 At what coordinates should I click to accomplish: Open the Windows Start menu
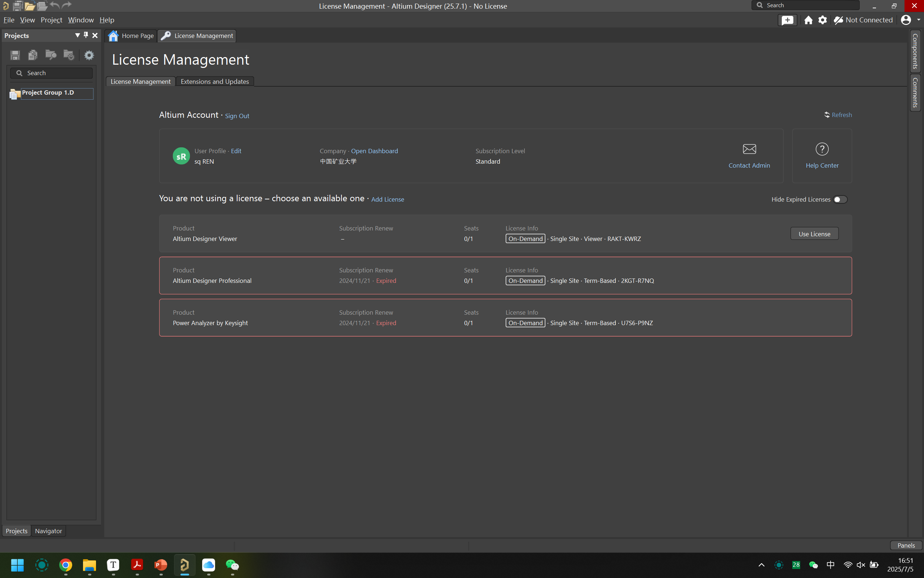18,565
